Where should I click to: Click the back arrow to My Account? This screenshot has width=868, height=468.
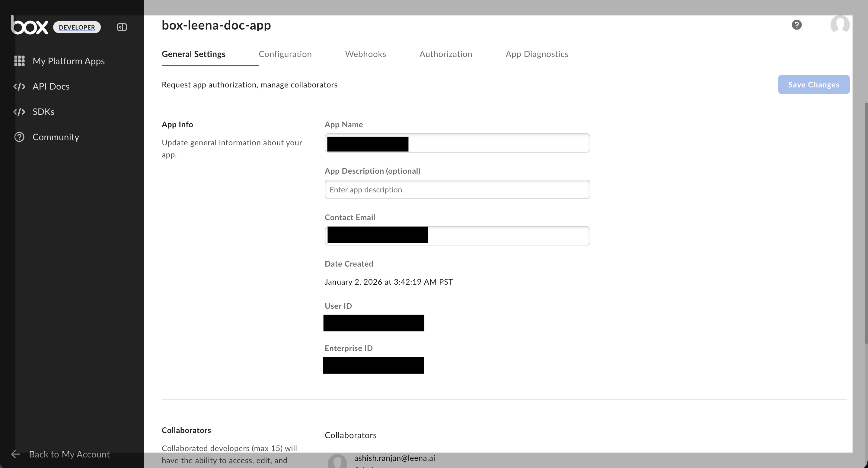[16, 454]
